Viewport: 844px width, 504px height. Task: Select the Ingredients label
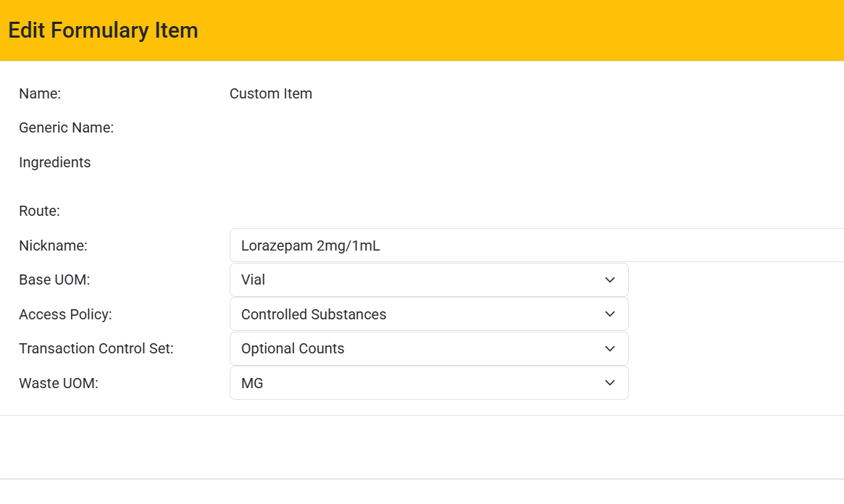[55, 162]
